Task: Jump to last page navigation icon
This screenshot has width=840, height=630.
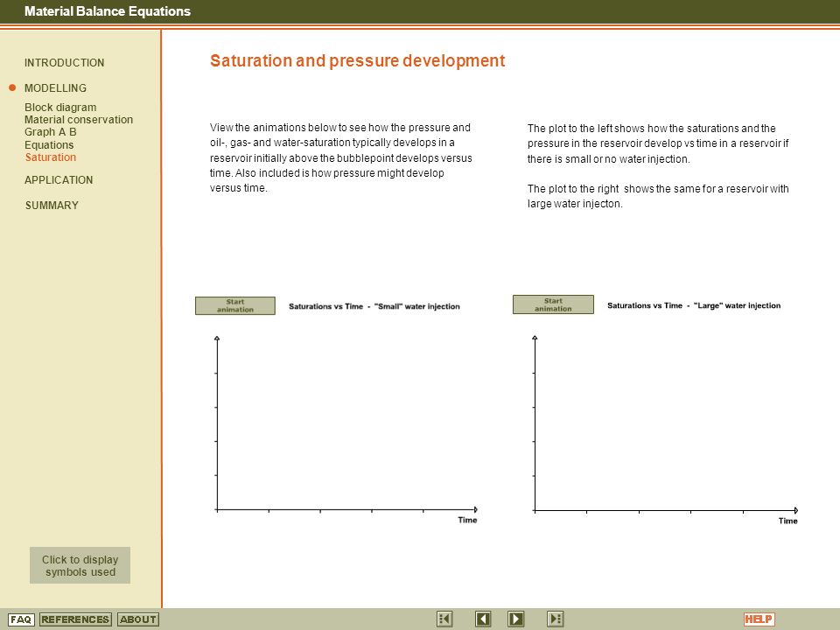Action: coord(555,619)
